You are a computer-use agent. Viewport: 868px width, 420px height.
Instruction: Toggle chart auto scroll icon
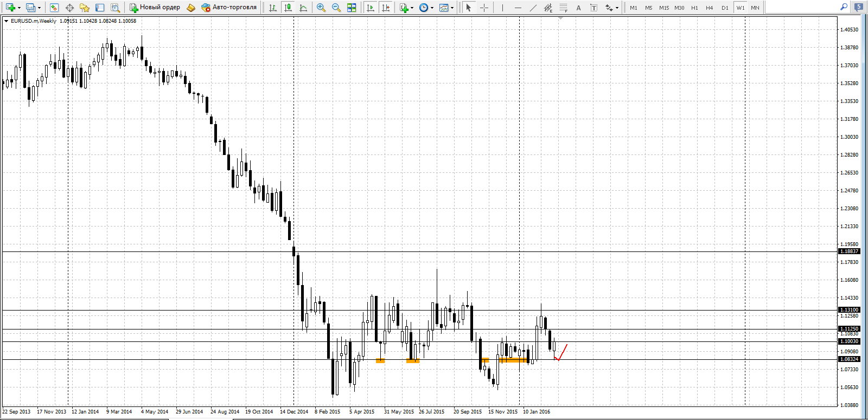(x=371, y=8)
